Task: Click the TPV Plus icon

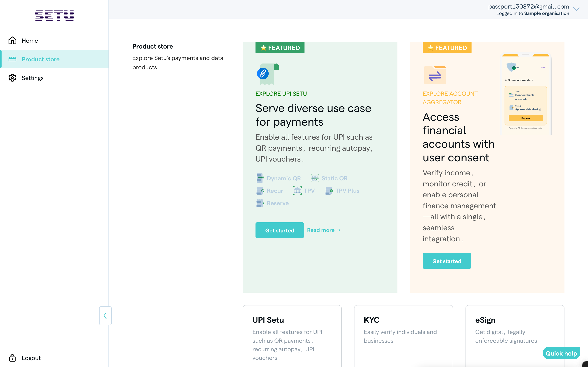Action: point(328,191)
